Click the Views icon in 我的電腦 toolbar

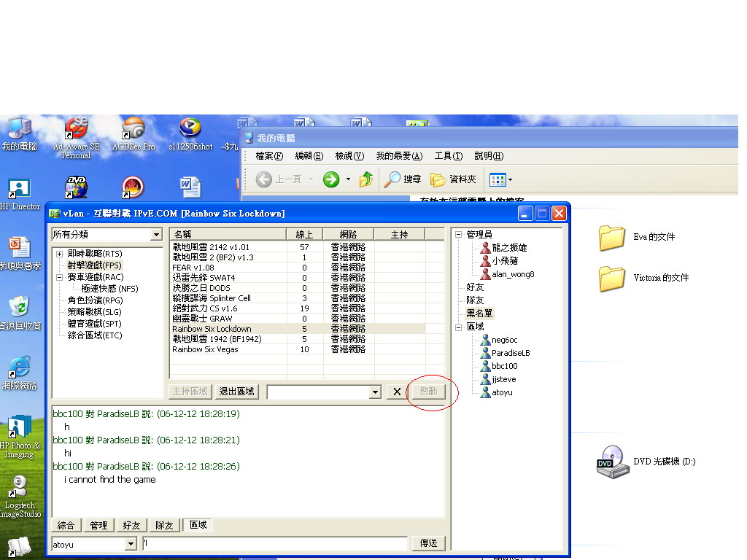point(498,179)
